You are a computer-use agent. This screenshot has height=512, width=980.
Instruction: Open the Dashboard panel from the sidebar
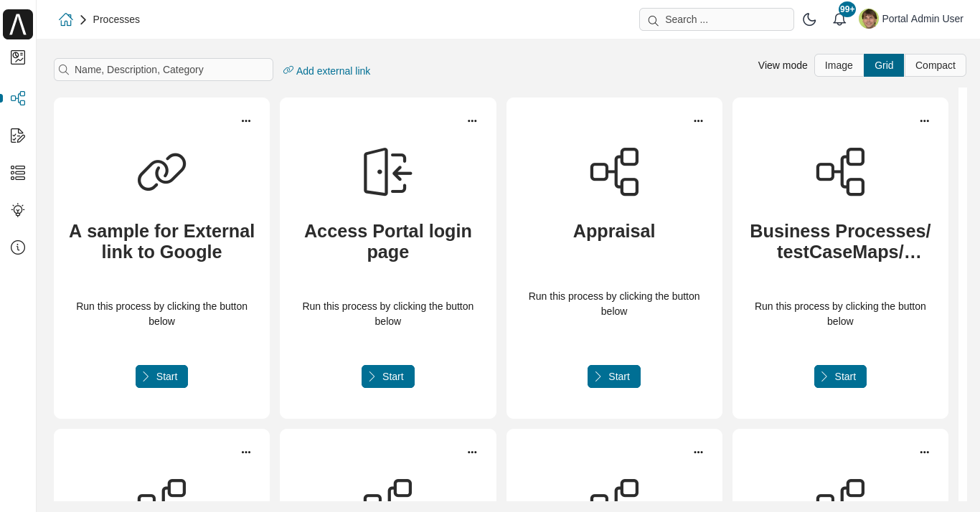(17, 57)
